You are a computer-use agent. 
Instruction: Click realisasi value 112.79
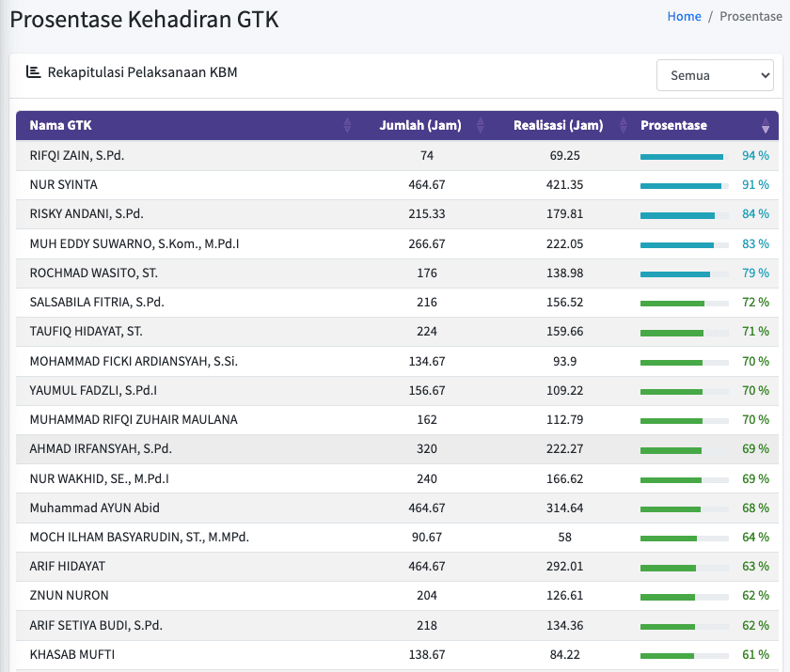(x=565, y=420)
